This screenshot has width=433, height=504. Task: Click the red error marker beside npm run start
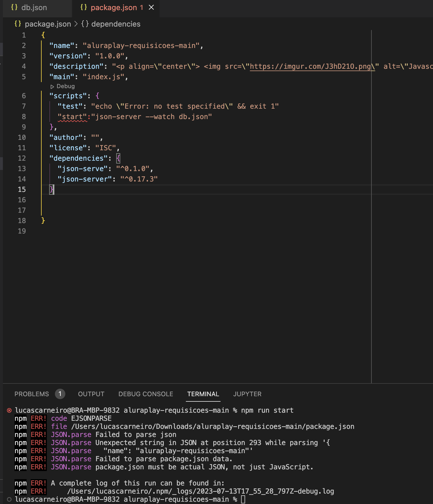pyautogui.click(x=9, y=410)
